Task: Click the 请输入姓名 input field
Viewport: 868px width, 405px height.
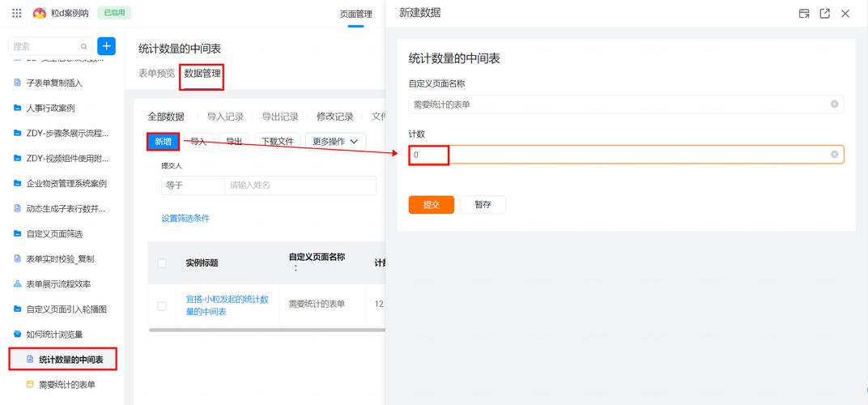Action: point(300,185)
